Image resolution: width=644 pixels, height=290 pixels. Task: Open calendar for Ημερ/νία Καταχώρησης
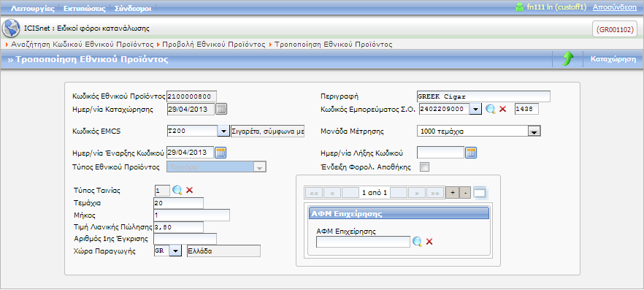click(x=221, y=109)
